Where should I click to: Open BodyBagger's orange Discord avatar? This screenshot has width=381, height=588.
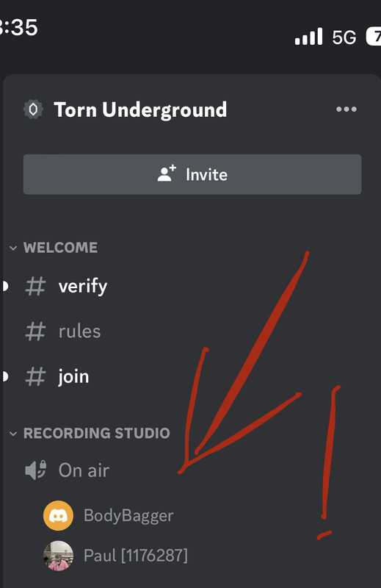point(58,515)
